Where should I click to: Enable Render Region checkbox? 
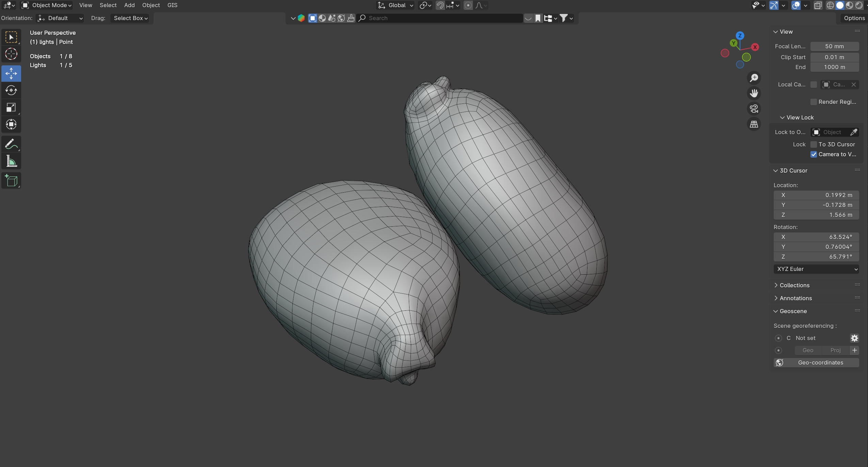tap(814, 102)
